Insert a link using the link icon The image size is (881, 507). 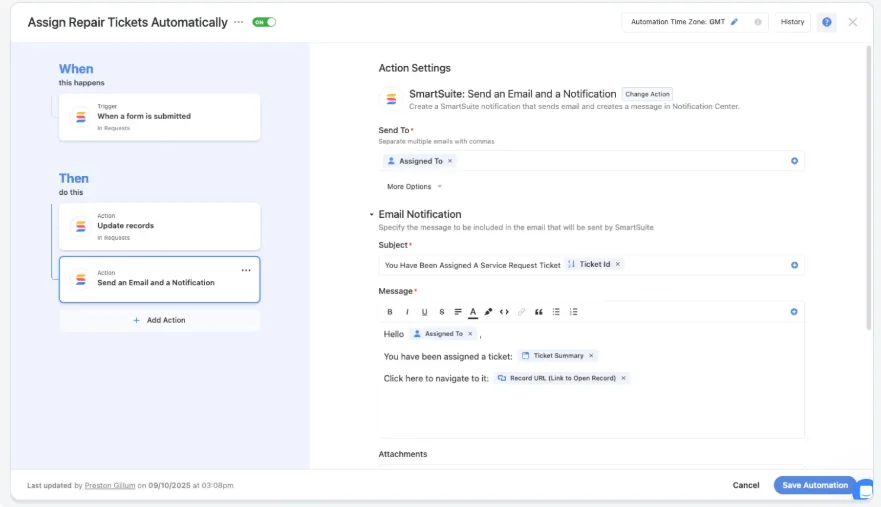(521, 312)
